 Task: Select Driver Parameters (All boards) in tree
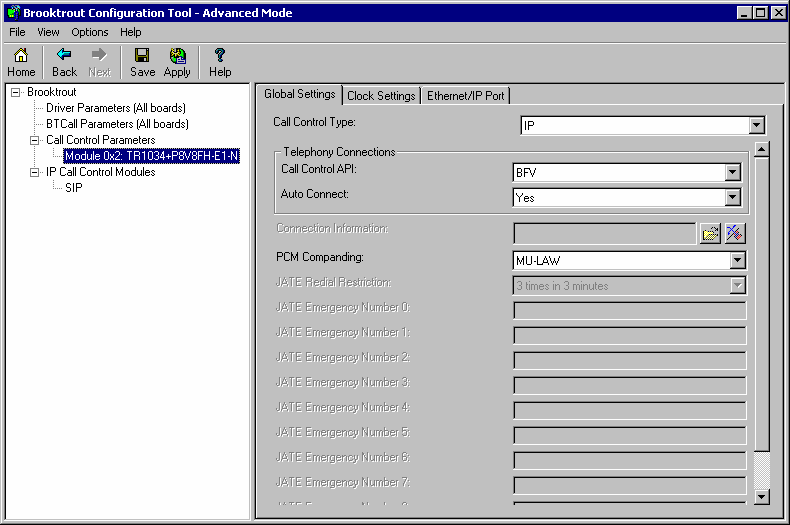tap(115, 108)
